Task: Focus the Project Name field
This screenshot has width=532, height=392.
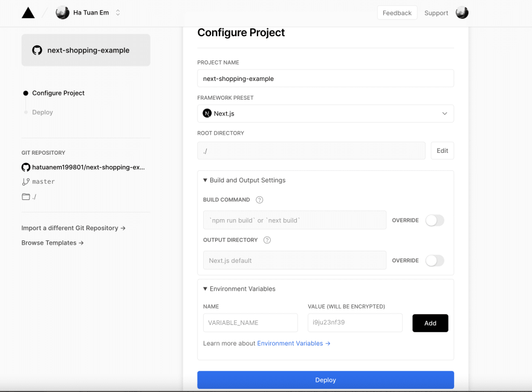Action: tap(325, 79)
